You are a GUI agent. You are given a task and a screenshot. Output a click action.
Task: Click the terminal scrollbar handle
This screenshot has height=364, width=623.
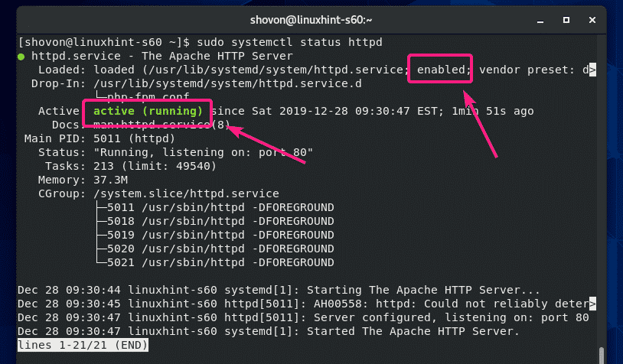pyautogui.click(x=601, y=355)
